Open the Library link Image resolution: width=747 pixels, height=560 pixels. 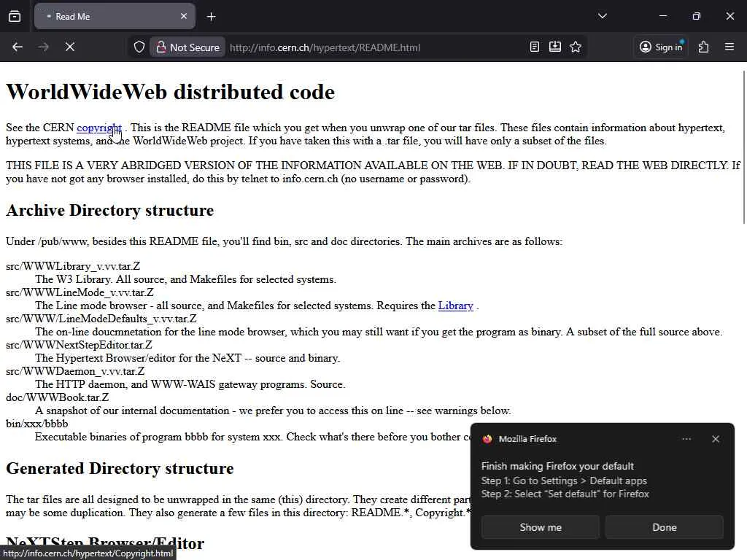pos(455,306)
